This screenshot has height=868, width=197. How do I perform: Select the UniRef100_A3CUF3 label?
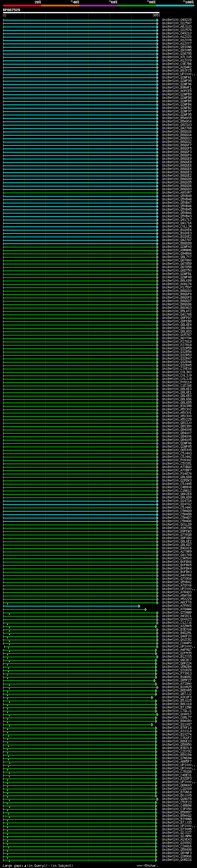pyautogui.click(x=177, y=697)
